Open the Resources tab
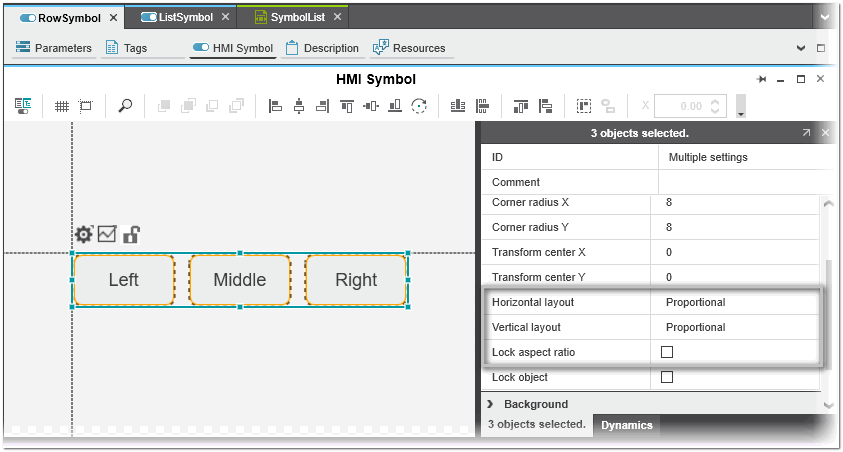Image resolution: width=843 pixels, height=452 pixels. 409,48
